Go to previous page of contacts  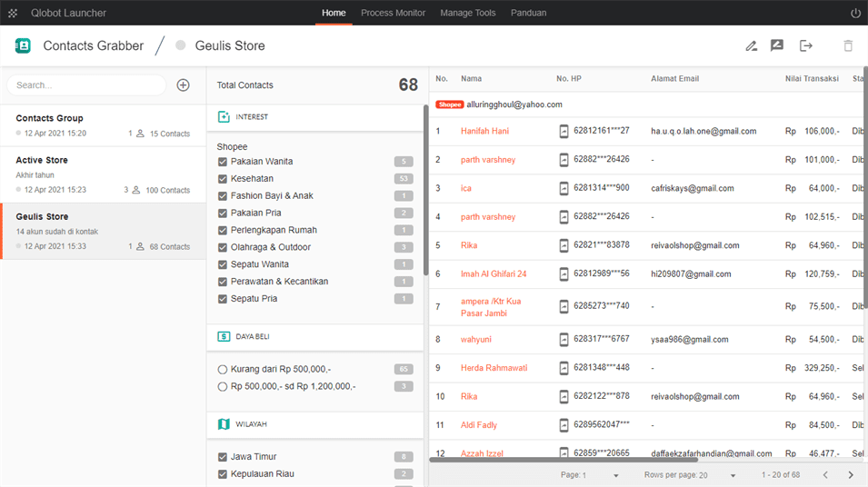click(x=825, y=475)
